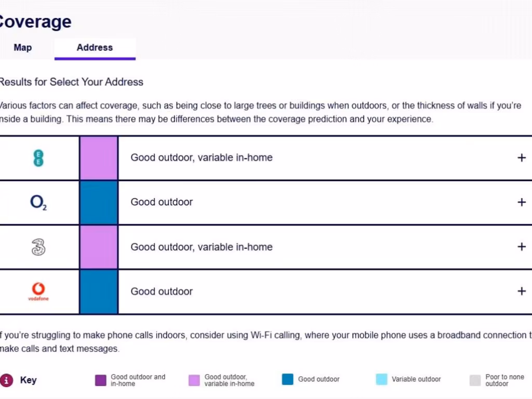The image size is (532, 399).
Task: Click the O2 blue coverage swatch
Action: pyautogui.click(x=99, y=203)
